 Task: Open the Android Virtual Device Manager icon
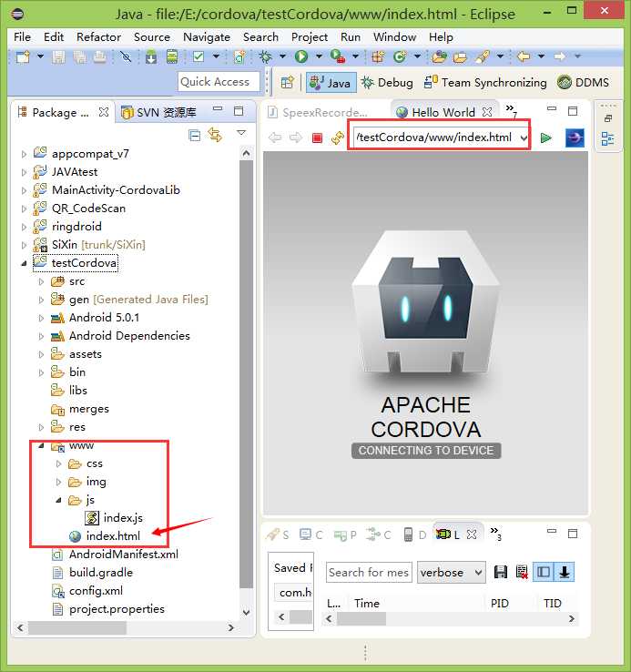pyautogui.click(x=172, y=56)
